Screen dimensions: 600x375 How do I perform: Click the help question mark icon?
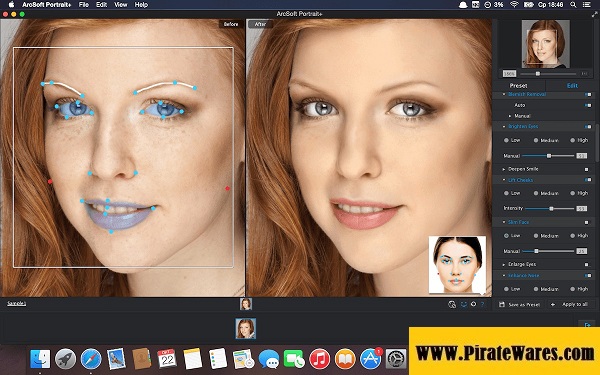click(483, 305)
